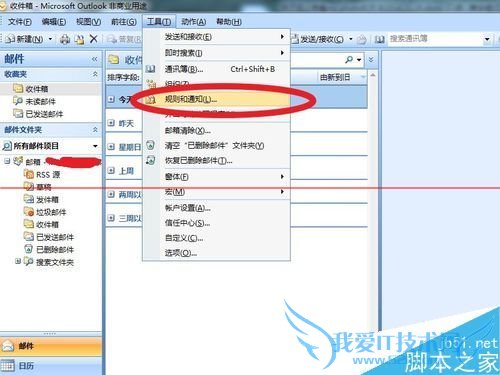Image resolution: width=500 pixels, height=375 pixels.
Task: Choose 即时搜索(I) submenu
Action: click(x=217, y=53)
